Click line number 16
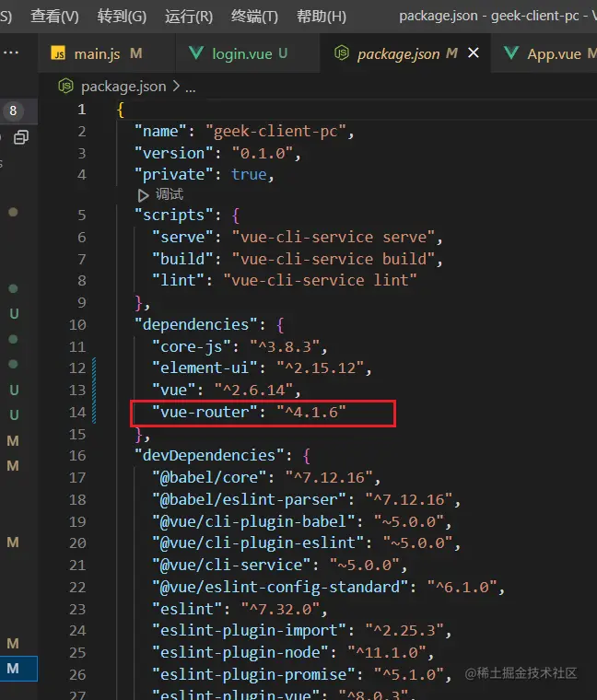The image size is (597, 700). [x=77, y=455]
